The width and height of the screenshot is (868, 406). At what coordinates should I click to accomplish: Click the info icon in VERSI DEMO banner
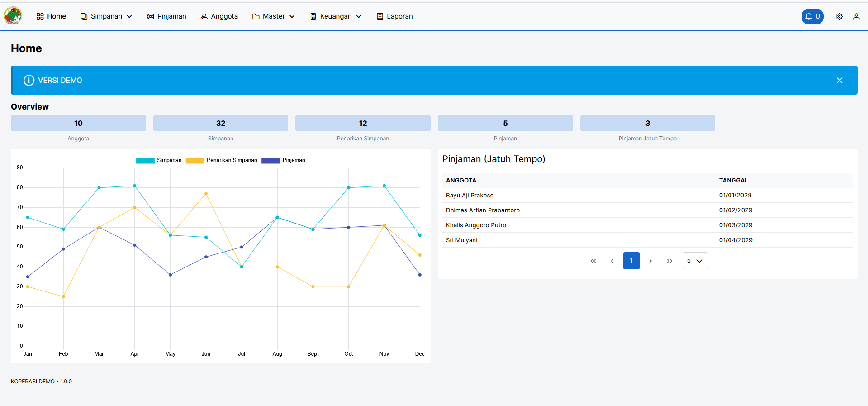[x=29, y=80]
